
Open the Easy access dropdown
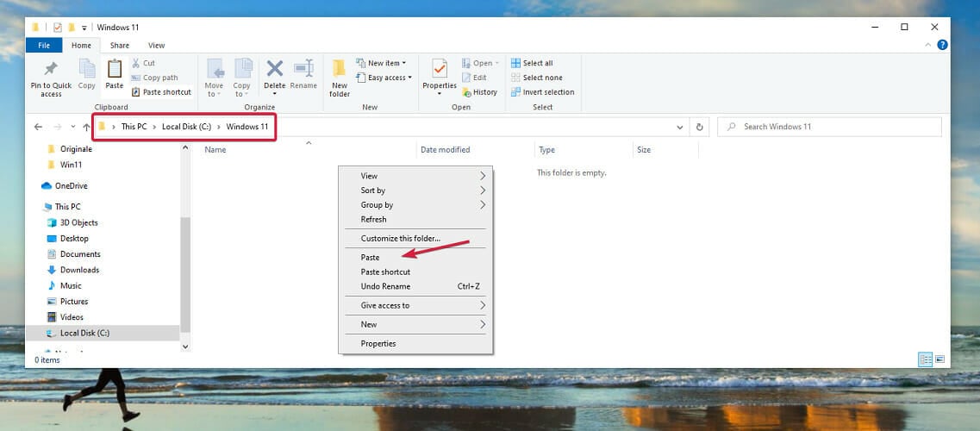tap(384, 78)
